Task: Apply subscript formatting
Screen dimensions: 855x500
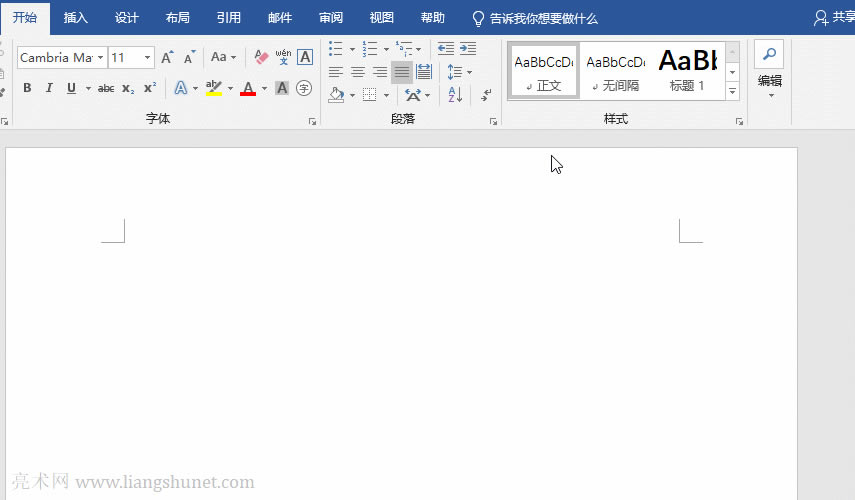Action: pyautogui.click(x=128, y=88)
